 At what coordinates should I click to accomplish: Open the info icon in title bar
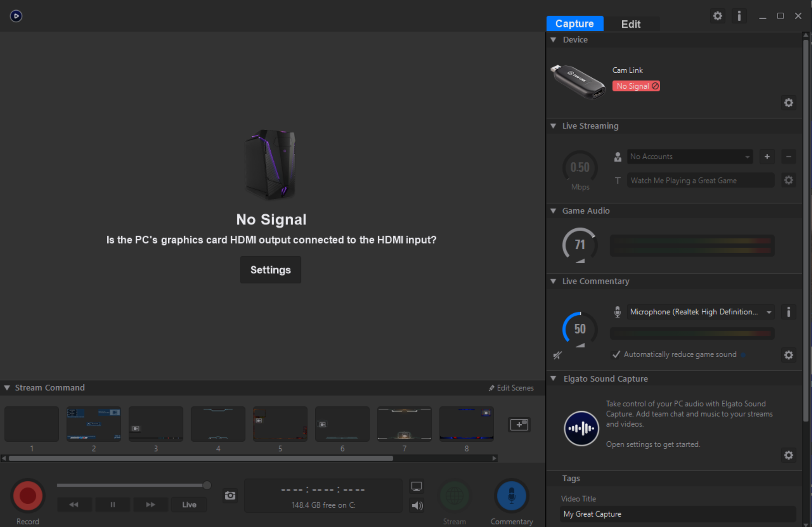739,16
